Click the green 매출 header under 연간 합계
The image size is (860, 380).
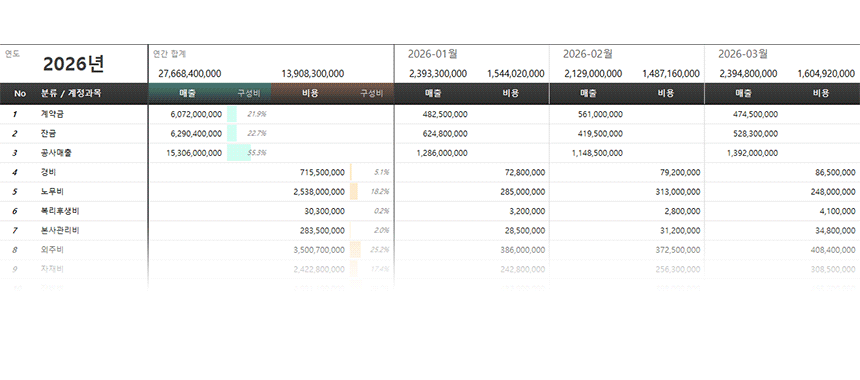point(187,94)
